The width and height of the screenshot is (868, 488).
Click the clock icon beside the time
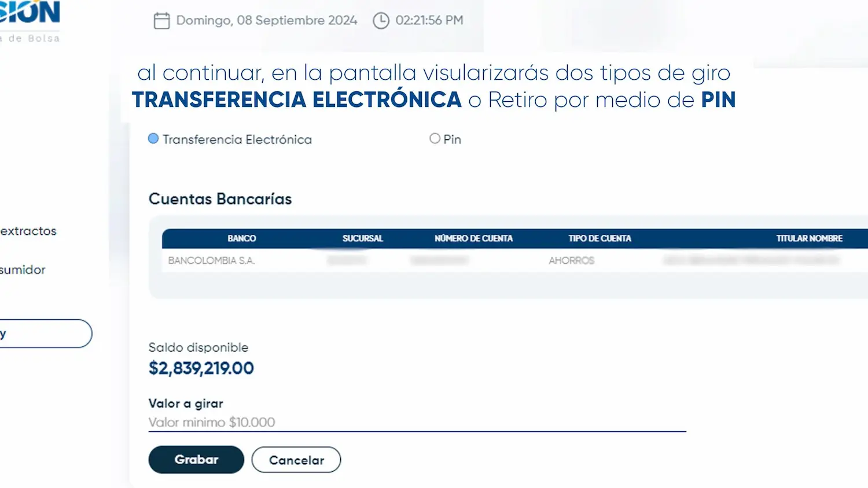pyautogui.click(x=381, y=21)
